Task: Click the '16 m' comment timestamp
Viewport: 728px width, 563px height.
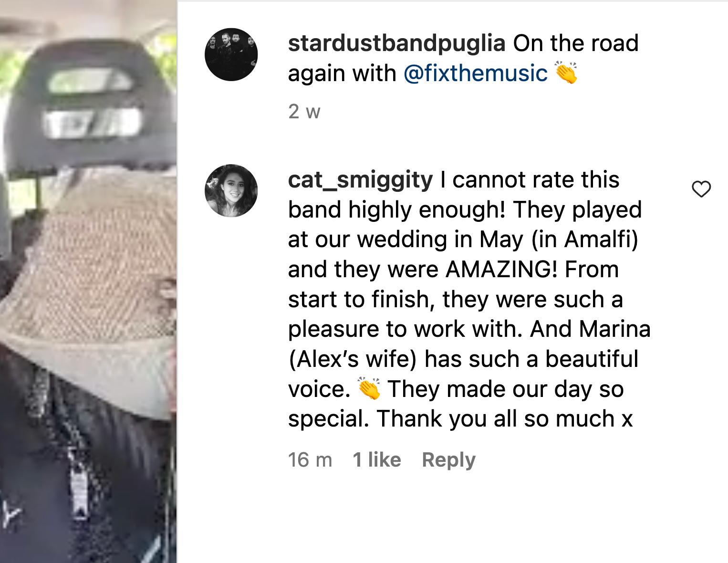Action: 310,460
